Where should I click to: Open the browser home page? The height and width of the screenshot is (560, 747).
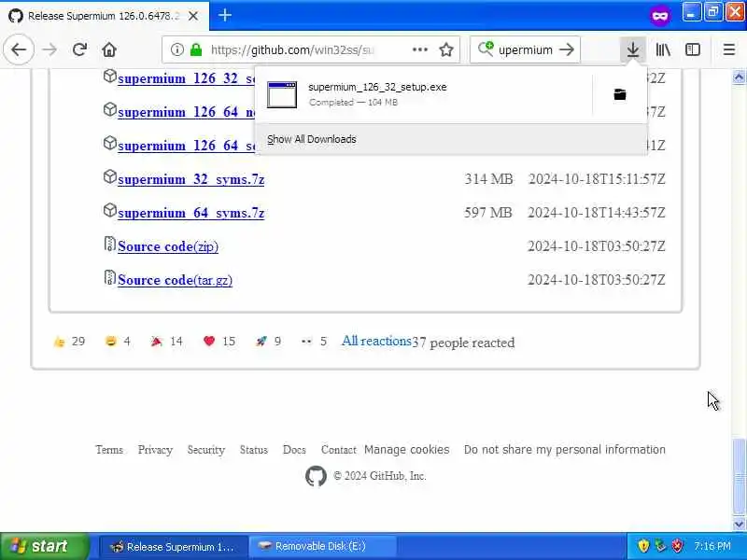tap(109, 49)
